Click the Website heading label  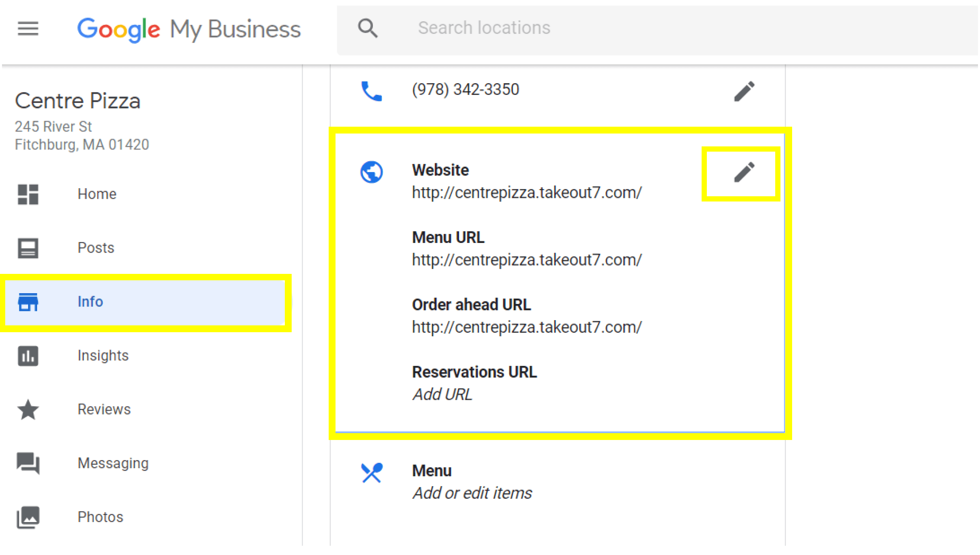(441, 170)
